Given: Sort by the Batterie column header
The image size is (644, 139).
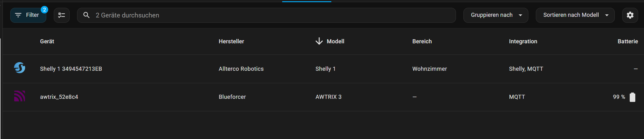Looking at the screenshot, I should pos(628,41).
